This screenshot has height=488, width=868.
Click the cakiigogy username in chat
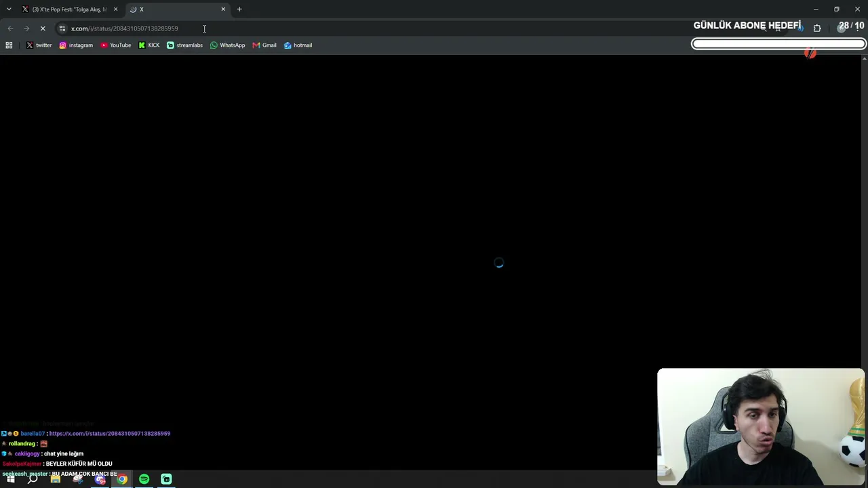point(27,454)
